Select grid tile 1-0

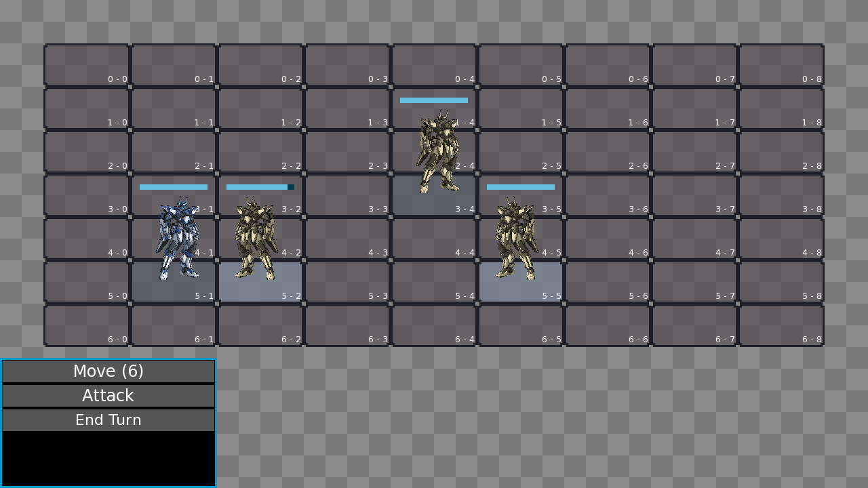(x=87, y=108)
